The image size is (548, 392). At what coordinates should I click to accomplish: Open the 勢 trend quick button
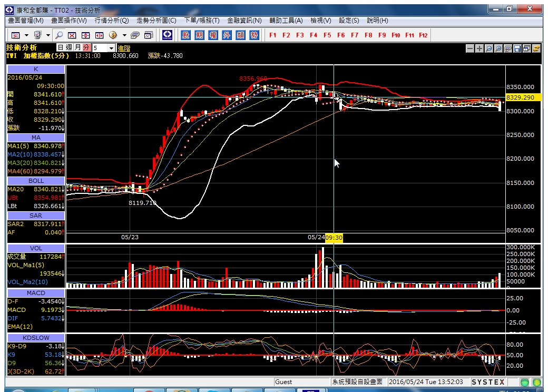(254, 35)
